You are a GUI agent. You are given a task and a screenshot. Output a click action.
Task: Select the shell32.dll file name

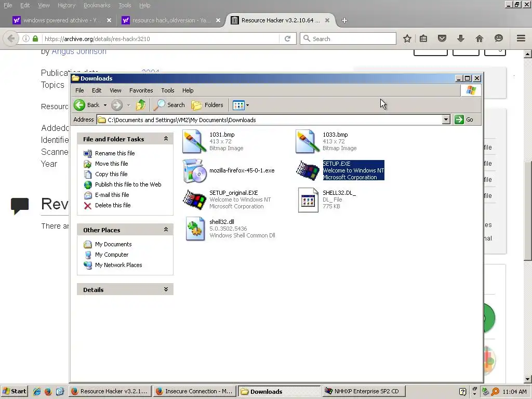221,222
